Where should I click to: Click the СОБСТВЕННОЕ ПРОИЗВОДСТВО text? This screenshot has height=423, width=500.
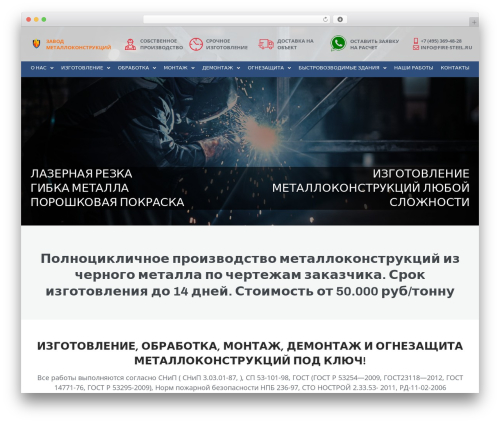pos(161,44)
